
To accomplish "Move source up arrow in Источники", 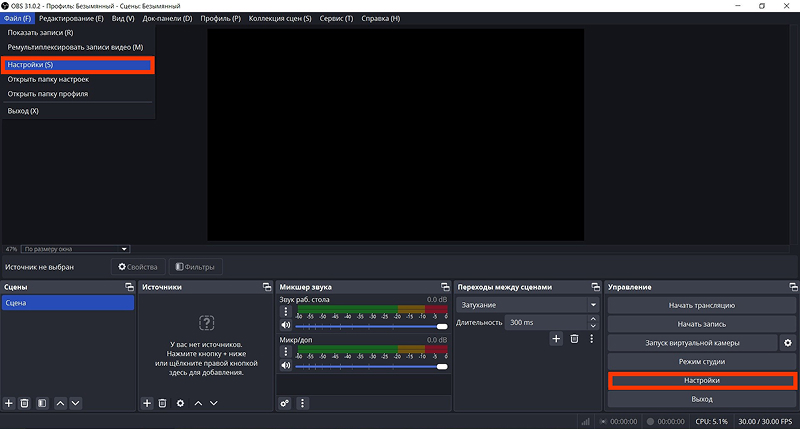I will 198,403.
